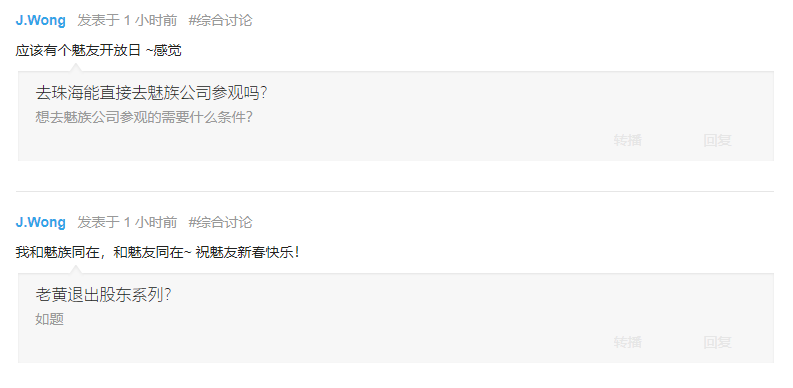This screenshot has height=388, width=793.
Task: Click the divider line between the two posts
Action: 395,191
